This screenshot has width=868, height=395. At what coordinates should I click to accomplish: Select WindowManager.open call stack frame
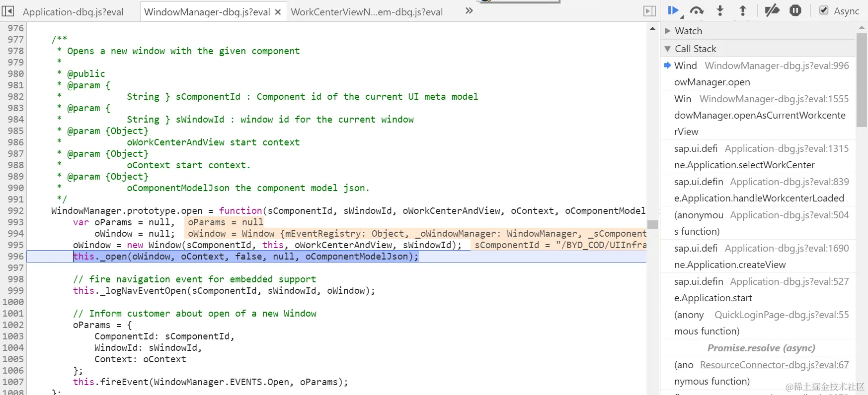coord(758,73)
